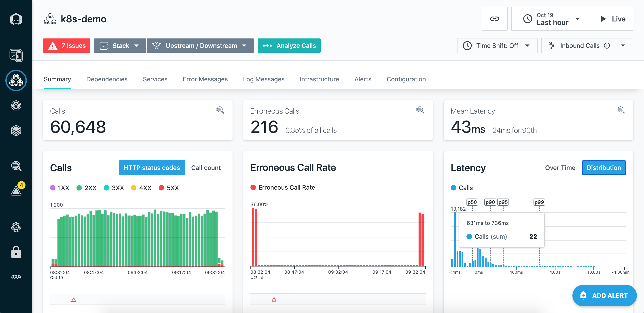The image size is (644, 313).
Task: Open the Settings gear sidebar icon
Action: (16, 227)
